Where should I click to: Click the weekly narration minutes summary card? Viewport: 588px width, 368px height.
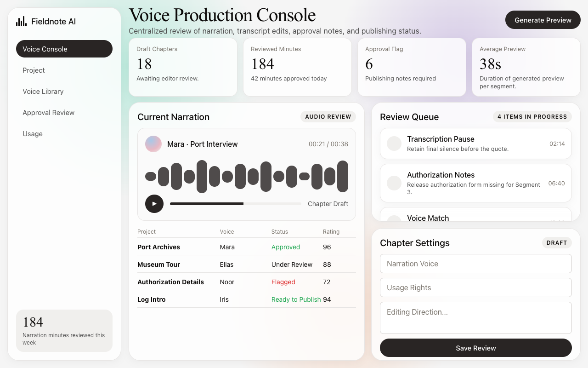tap(64, 331)
